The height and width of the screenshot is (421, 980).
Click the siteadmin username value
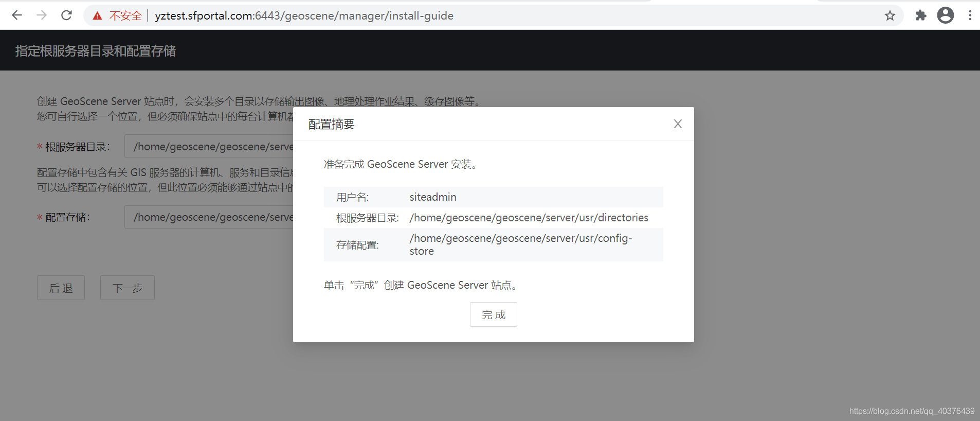point(433,197)
